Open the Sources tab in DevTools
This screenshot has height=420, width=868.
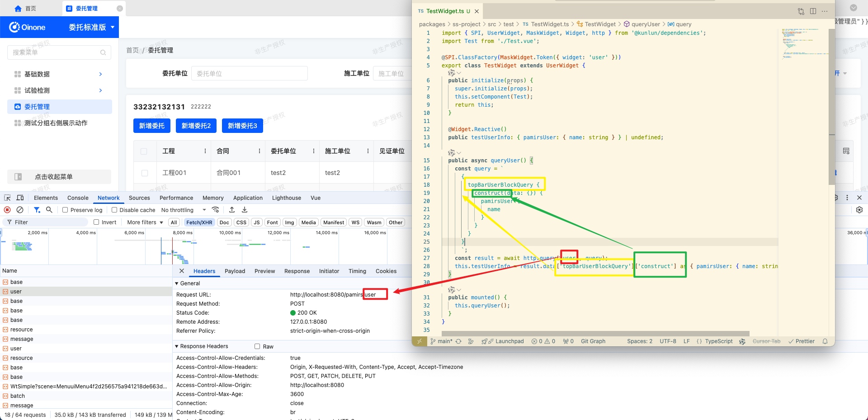[139, 198]
